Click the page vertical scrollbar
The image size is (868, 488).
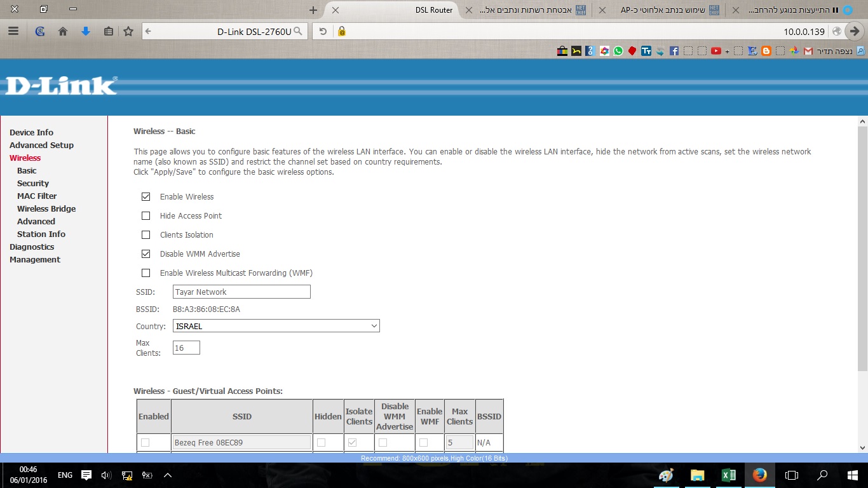[862, 248]
